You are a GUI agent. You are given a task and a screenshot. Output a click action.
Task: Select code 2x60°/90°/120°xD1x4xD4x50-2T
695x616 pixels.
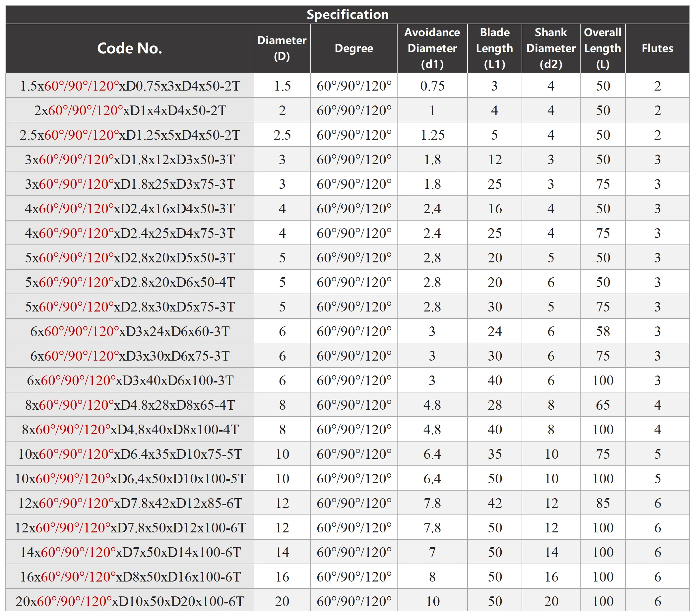(x=130, y=110)
